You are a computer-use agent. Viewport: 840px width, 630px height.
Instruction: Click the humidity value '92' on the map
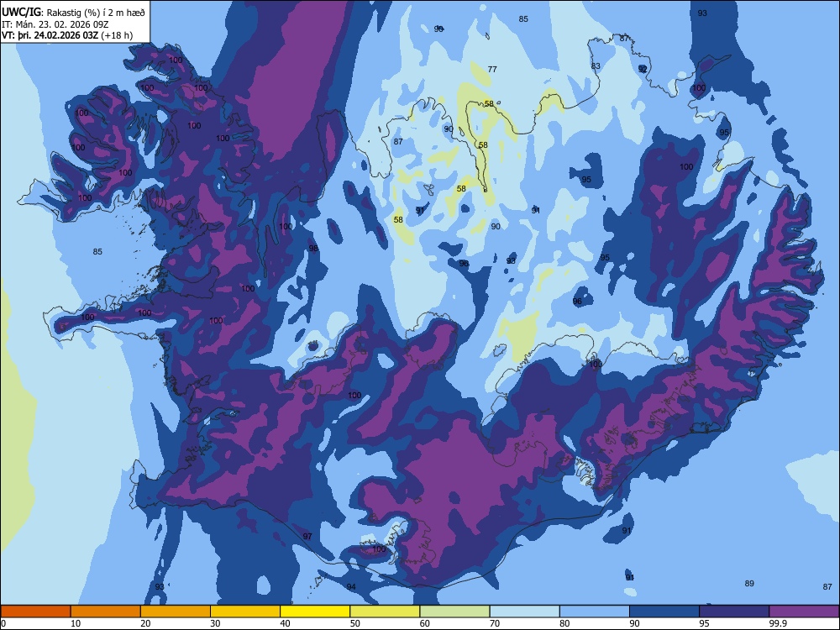tap(643, 69)
